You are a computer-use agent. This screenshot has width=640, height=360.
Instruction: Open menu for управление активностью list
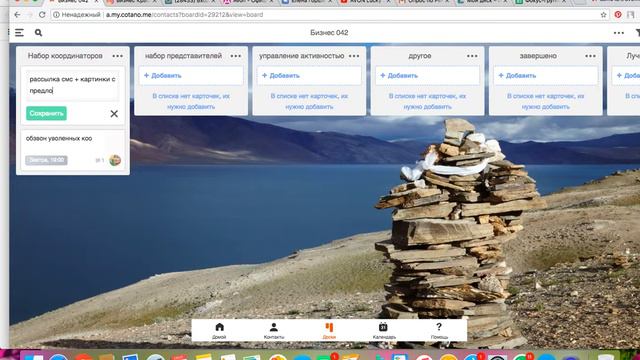pos(354,56)
